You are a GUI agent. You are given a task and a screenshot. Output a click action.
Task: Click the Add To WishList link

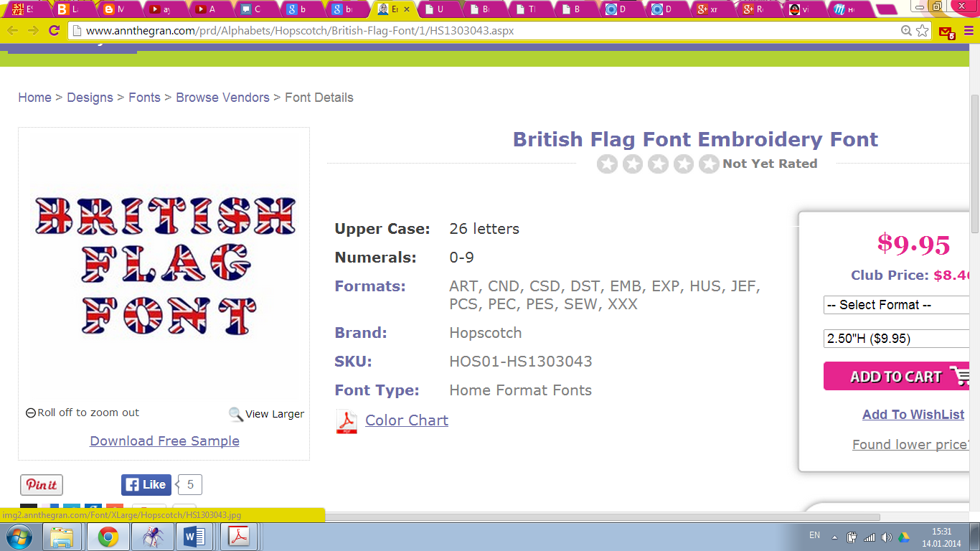tap(913, 415)
